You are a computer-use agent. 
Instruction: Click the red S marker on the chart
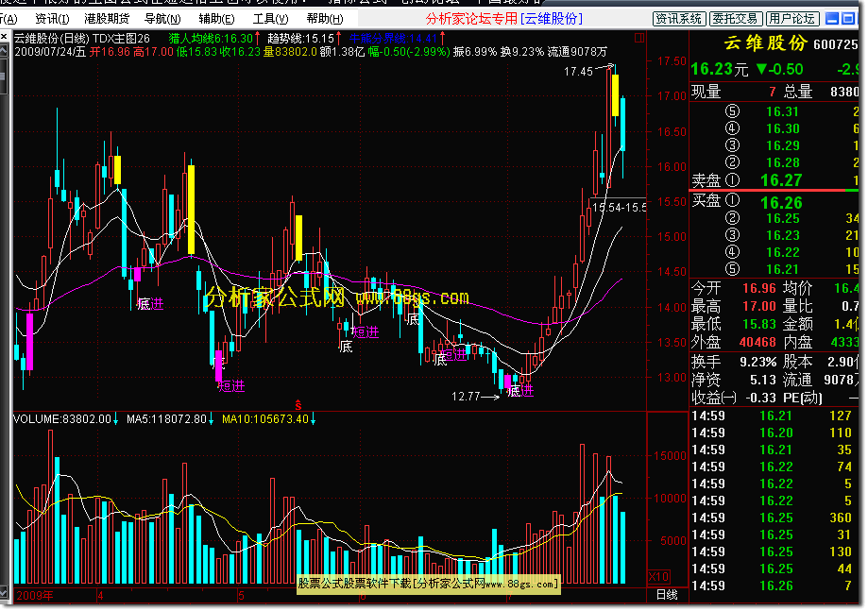pyautogui.click(x=298, y=405)
